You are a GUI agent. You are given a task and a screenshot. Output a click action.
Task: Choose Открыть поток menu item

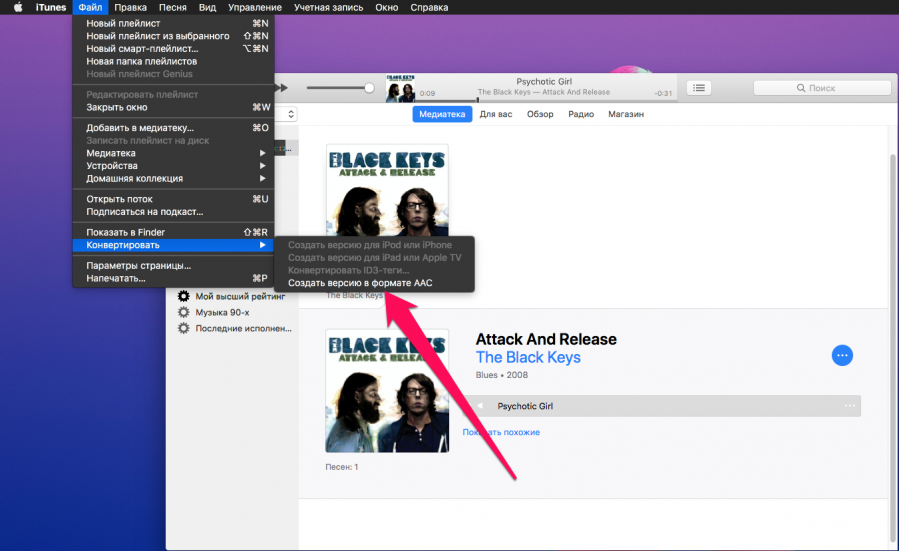(x=173, y=199)
